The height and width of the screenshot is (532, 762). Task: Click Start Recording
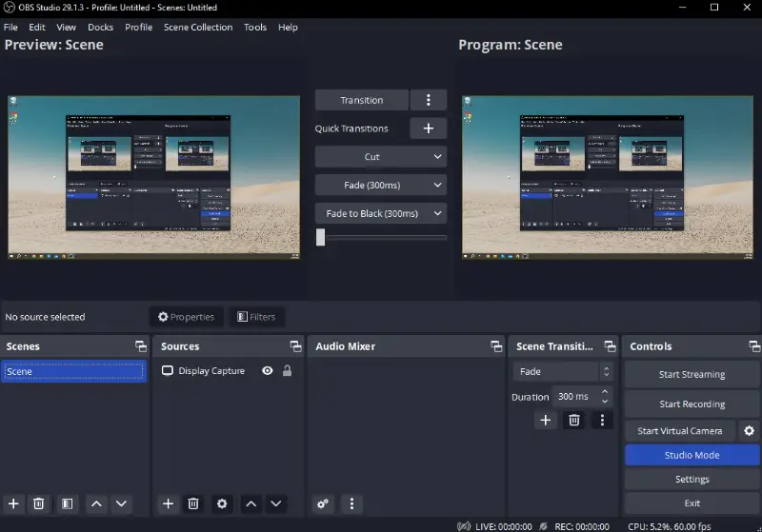click(692, 404)
